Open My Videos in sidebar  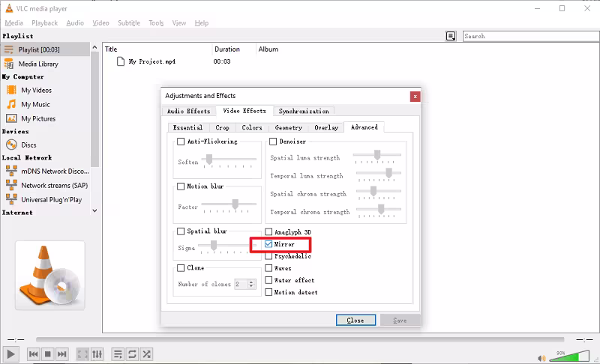coord(45,90)
